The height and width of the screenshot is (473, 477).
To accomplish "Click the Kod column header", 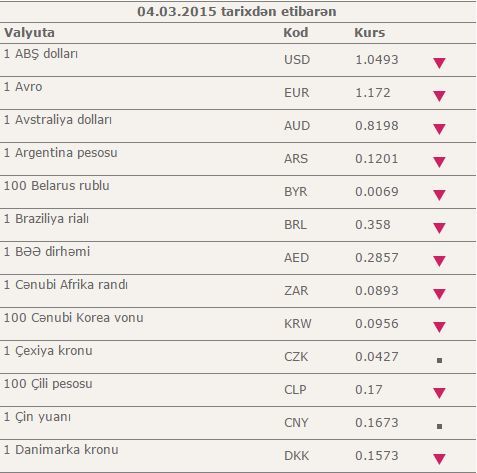I will pos(296,33).
